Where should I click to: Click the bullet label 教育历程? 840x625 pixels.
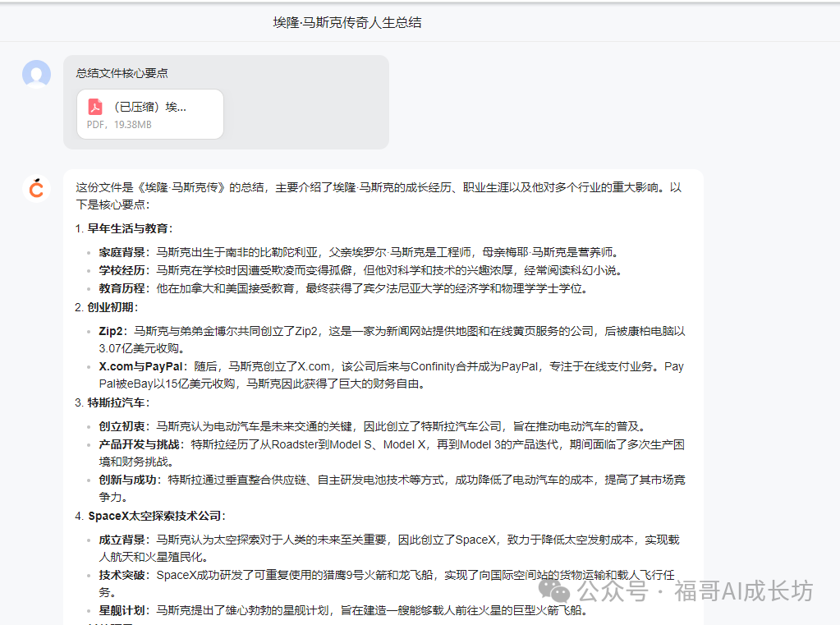pos(122,288)
